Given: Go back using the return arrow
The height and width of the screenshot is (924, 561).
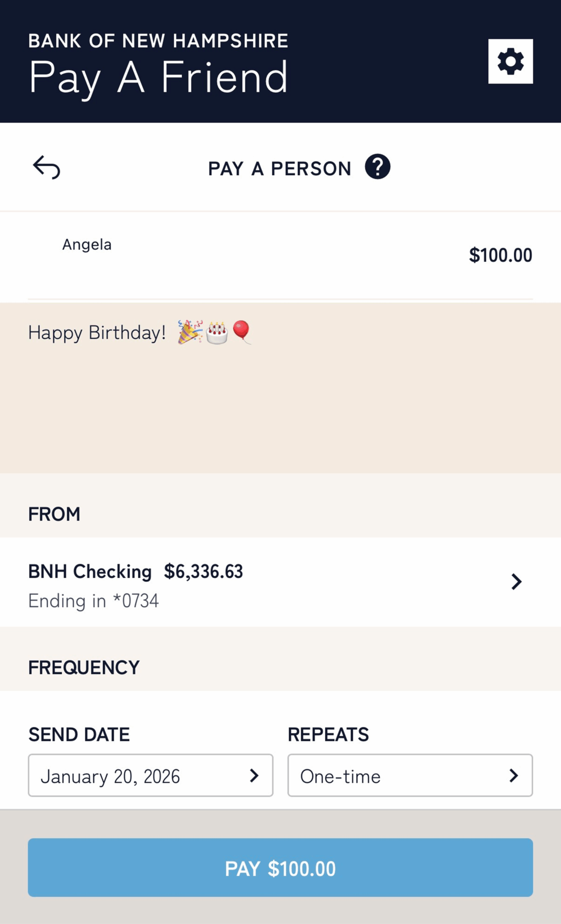Looking at the screenshot, I should (x=46, y=167).
